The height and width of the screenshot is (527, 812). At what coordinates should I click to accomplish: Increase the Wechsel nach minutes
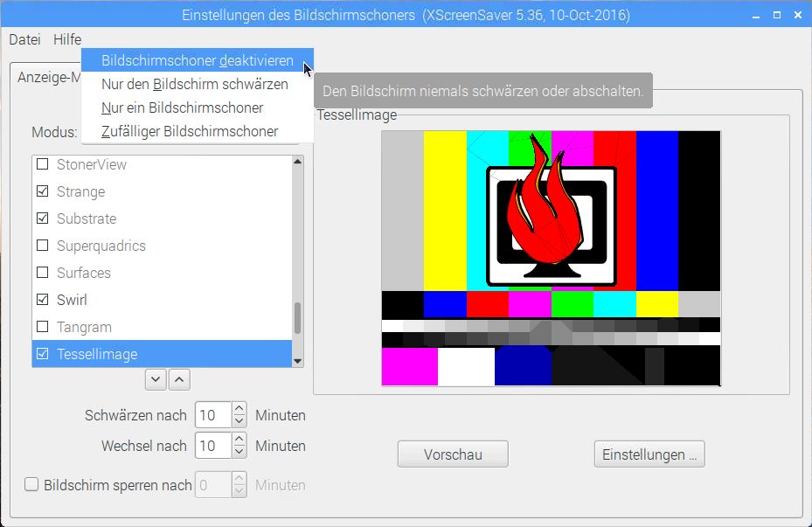tap(239, 440)
